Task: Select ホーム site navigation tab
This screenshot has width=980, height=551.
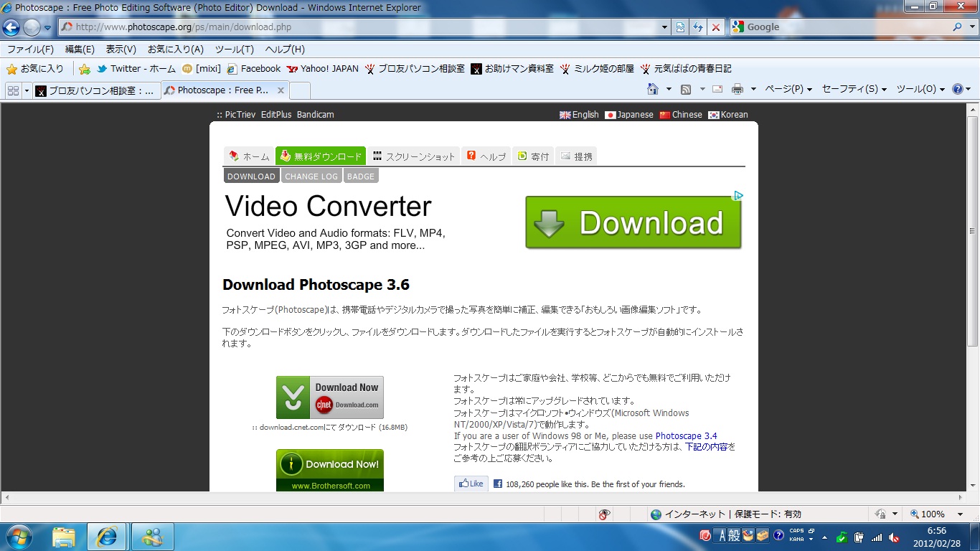Action: (249, 156)
